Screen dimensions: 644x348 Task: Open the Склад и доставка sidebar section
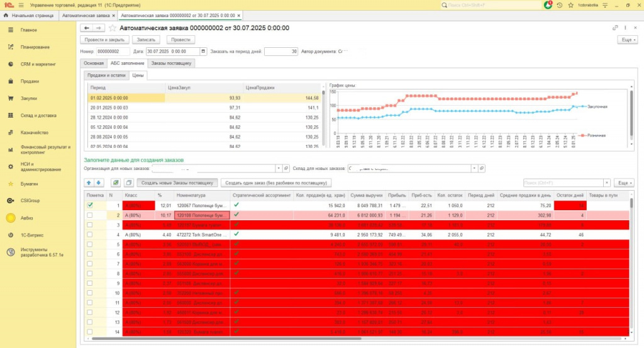pos(38,115)
